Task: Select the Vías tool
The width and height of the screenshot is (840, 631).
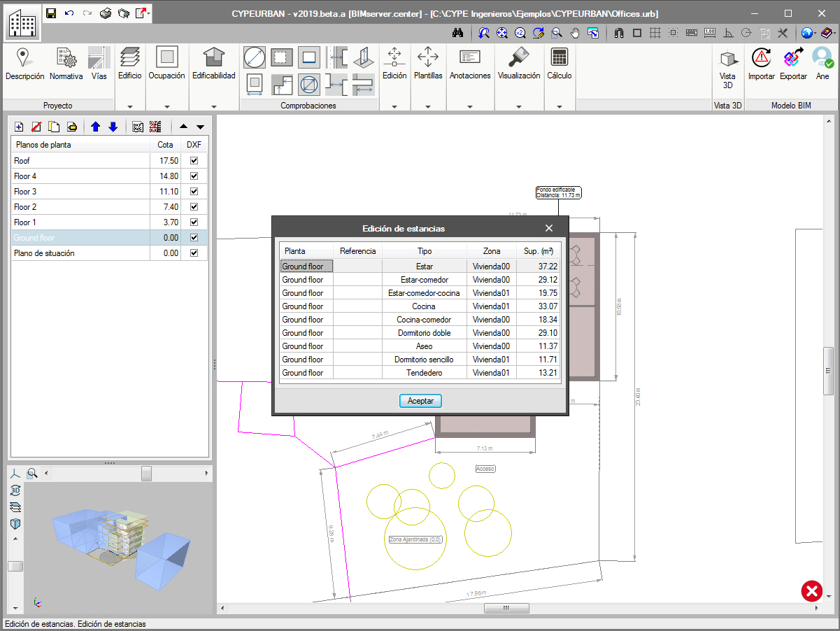Action: (x=99, y=64)
